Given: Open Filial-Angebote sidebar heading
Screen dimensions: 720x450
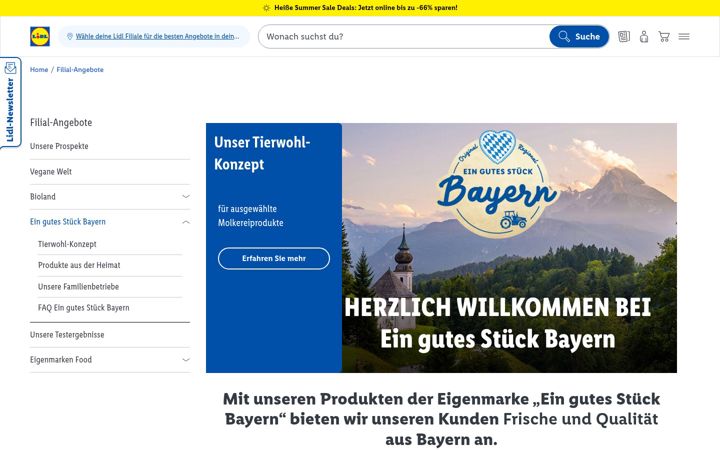Looking at the screenshot, I should coord(61,123).
